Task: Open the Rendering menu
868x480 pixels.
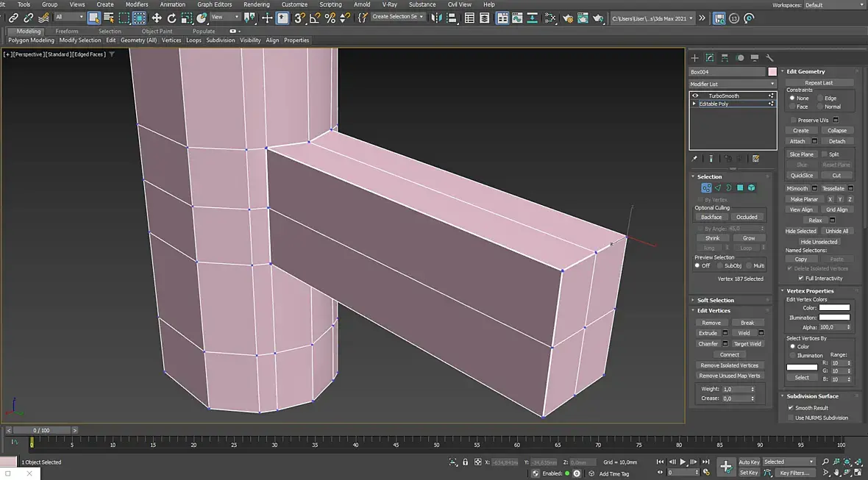Action: click(256, 4)
